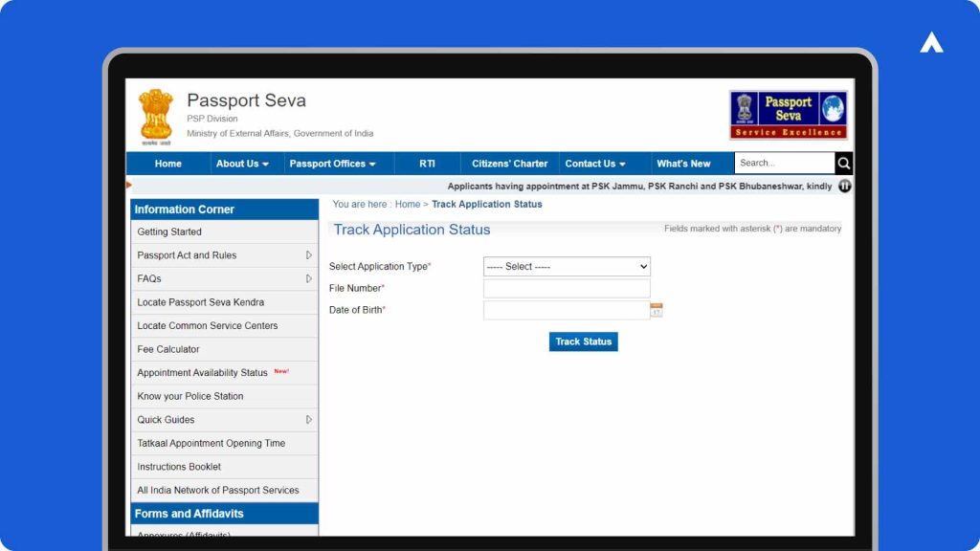980x551 pixels.
Task: Click the red arrow marker on the ticker
Action: click(x=127, y=186)
